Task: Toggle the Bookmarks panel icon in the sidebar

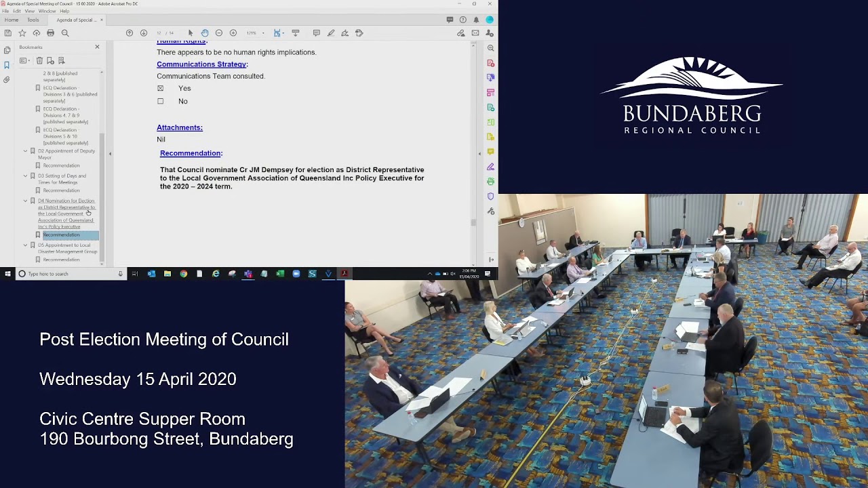Action: (x=7, y=65)
